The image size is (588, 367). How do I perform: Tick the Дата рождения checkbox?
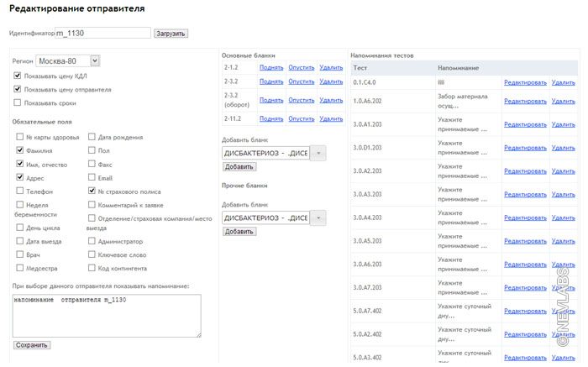point(92,137)
